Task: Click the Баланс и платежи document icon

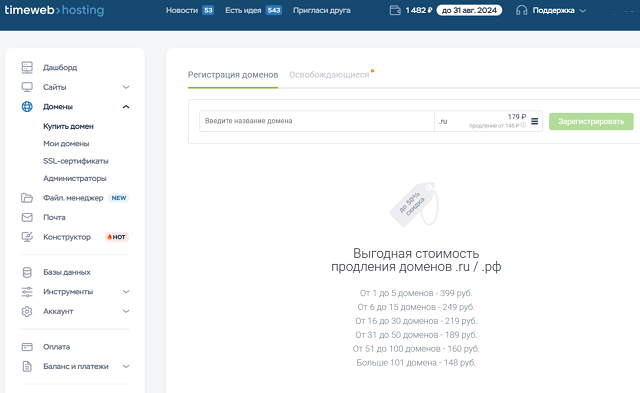Action: tap(27, 366)
